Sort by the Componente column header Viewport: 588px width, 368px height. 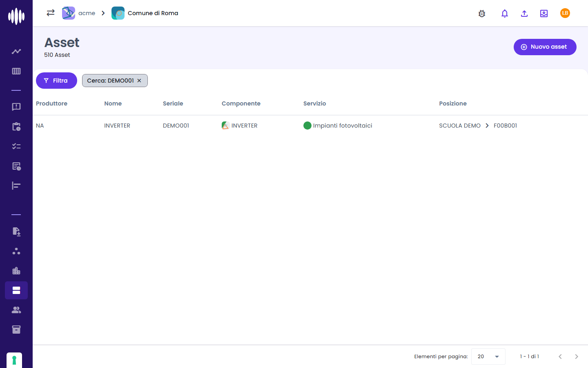[x=241, y=103]
